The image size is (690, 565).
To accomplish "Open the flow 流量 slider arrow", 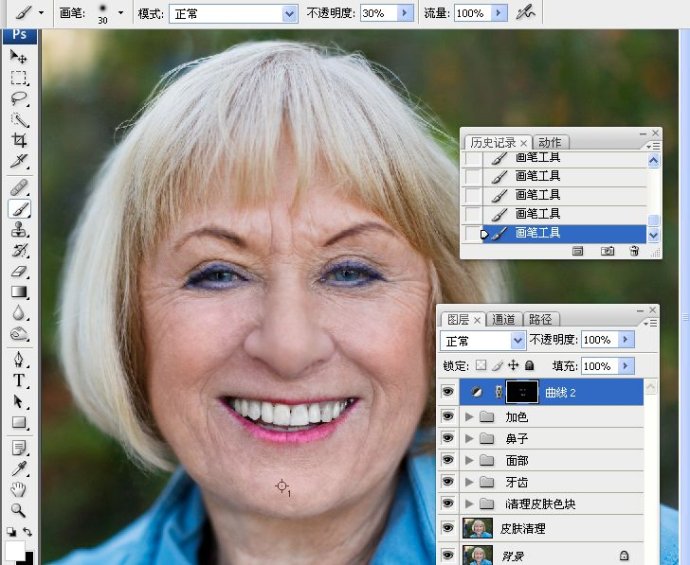I will click(499, 13).
